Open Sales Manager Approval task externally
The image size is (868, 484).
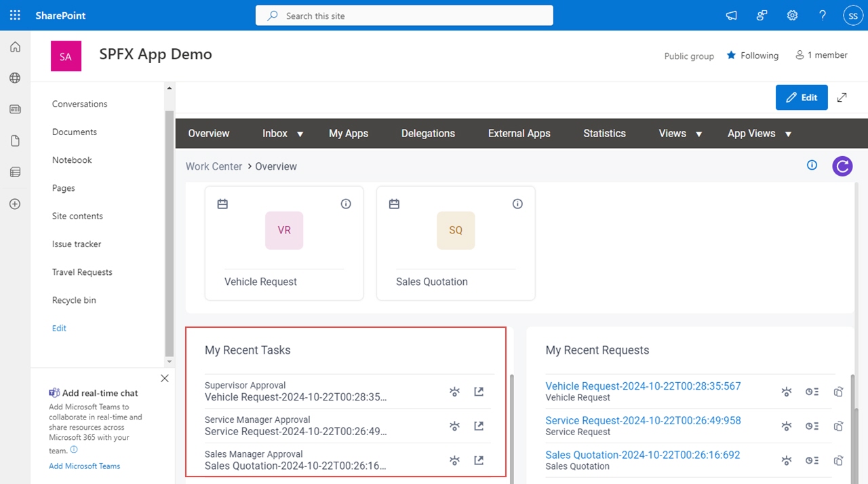point(479,461)
